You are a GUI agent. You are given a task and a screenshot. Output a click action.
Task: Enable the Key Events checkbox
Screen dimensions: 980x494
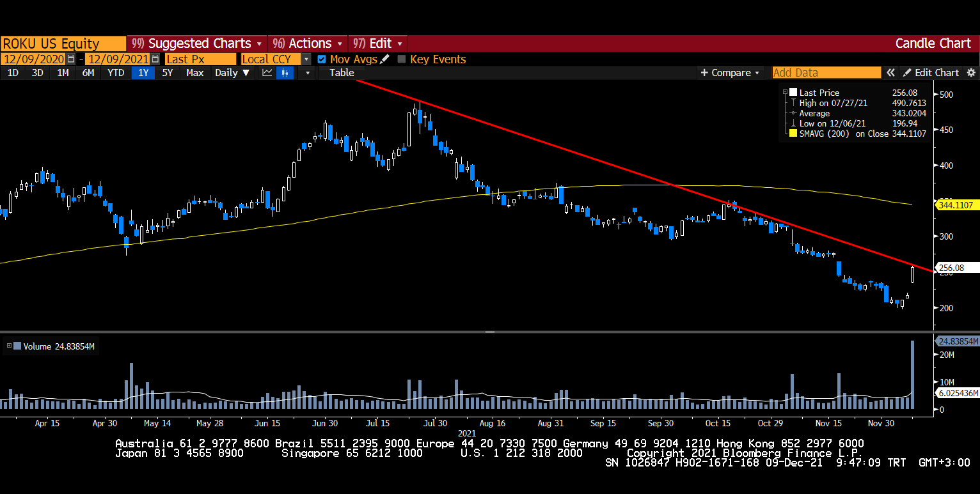402,59
